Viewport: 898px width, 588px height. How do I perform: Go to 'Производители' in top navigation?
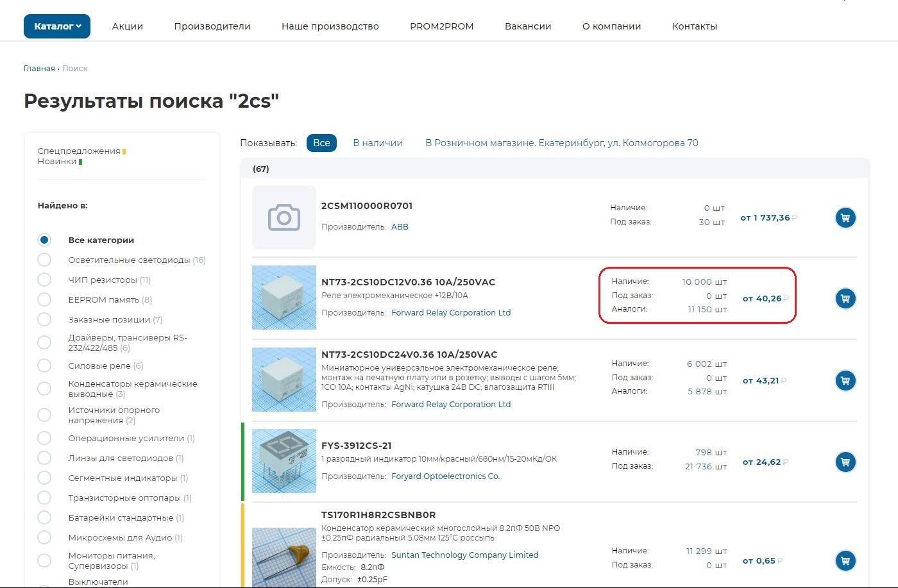(212, 26)
